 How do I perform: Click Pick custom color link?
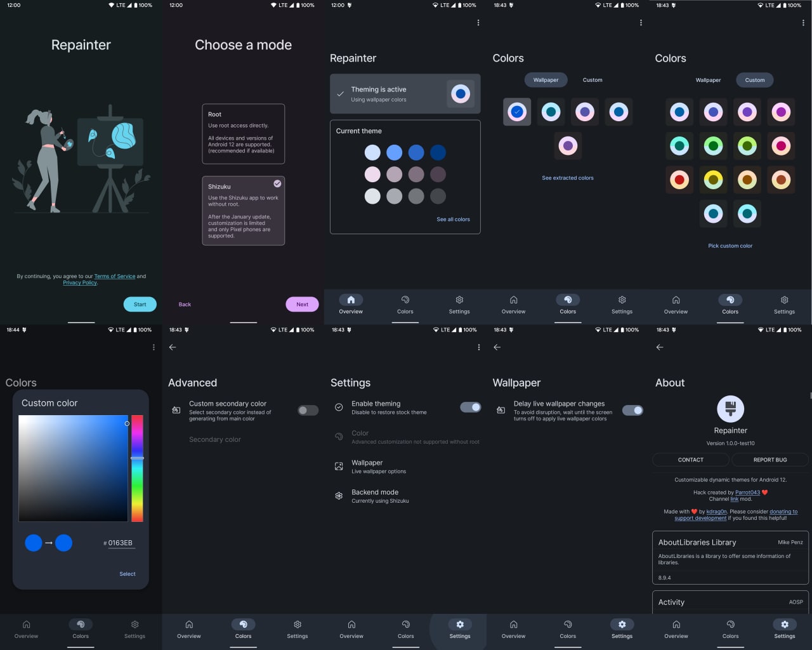[x=730, y=246]
